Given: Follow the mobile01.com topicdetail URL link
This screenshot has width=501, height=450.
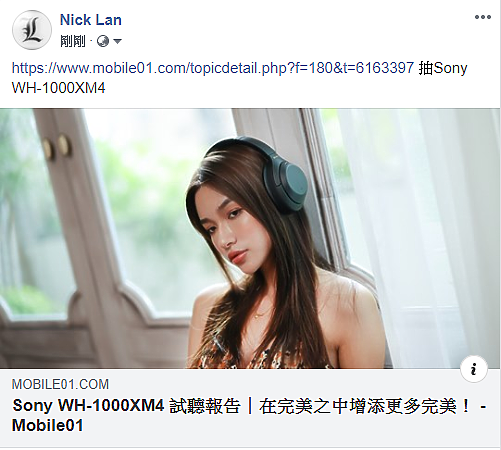Looking at the screenshot, I should click(x=213, y=68).
